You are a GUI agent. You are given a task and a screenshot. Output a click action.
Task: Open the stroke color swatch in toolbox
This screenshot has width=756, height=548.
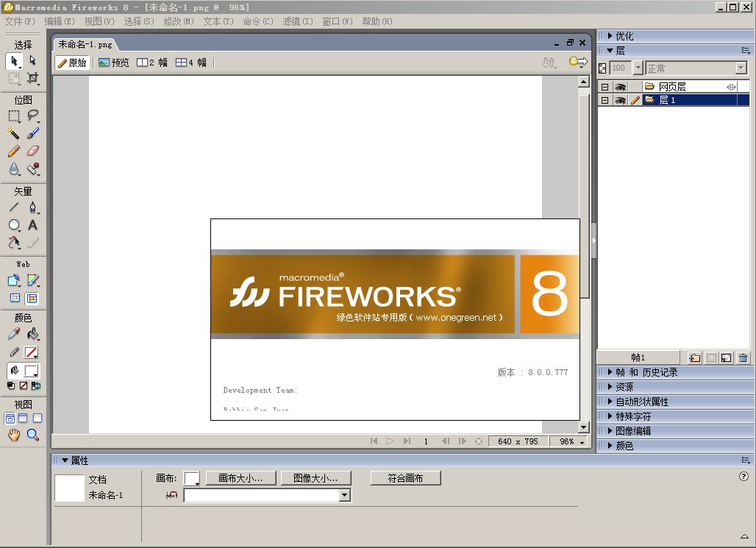(31, 352)
